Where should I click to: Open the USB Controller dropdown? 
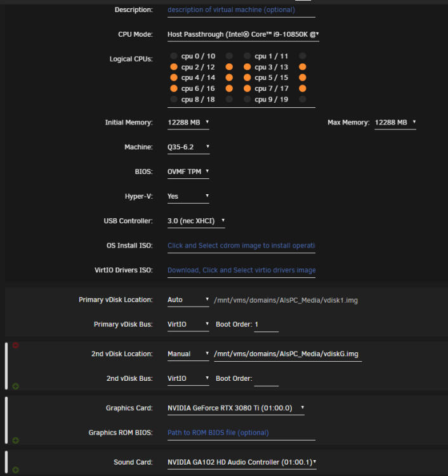(x=196, y=221)
